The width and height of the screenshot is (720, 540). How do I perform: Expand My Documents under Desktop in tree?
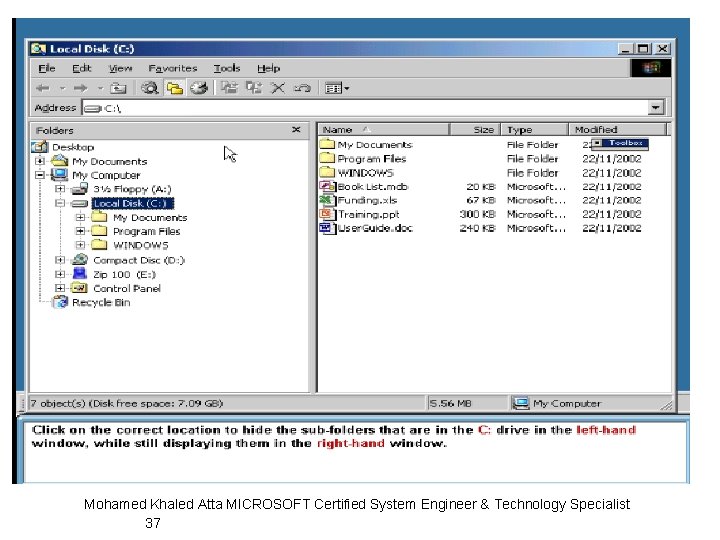coord(40,161)
